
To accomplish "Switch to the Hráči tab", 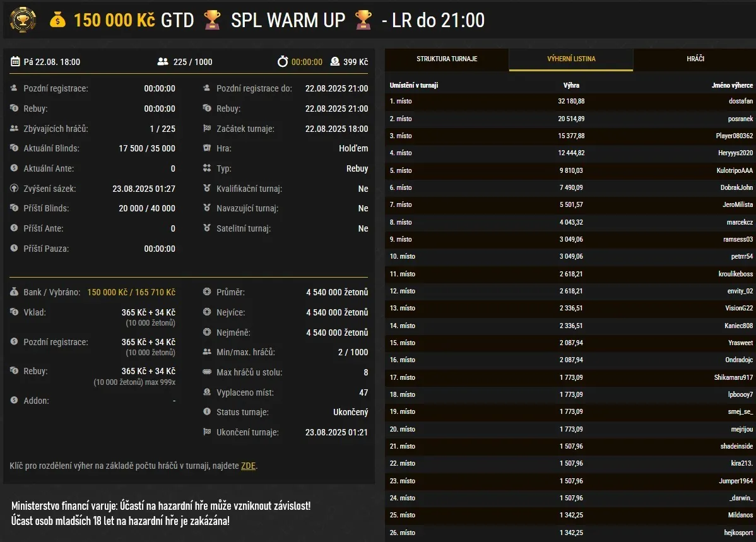I will point(695,59).
